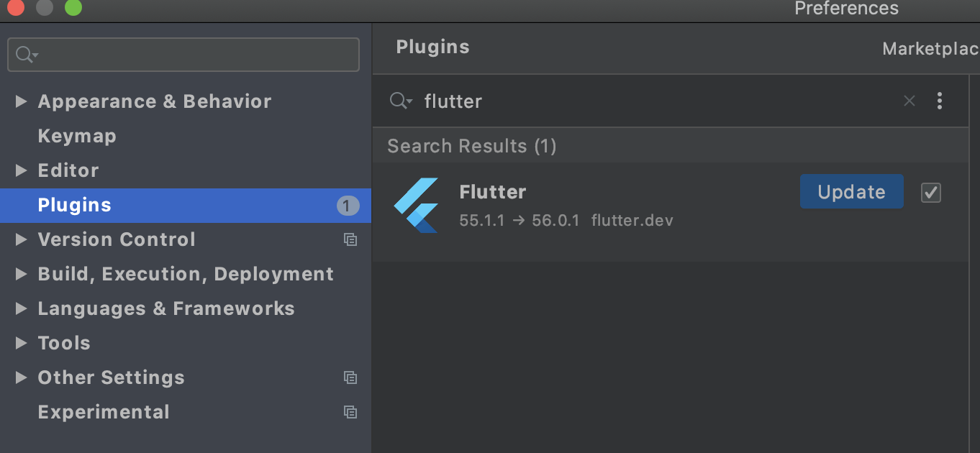The height and width of the screenshot is (453, 980).
Task: Open the plugins more options menu
Action: click(939, 101)
